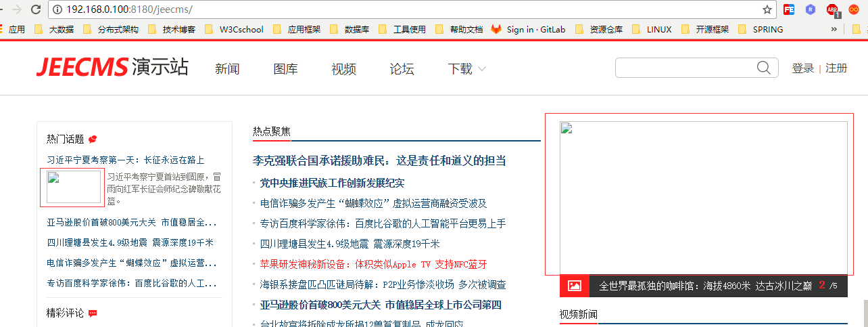
Task: Click the JEECMS 演示站 logo
Action: [112, 67]
